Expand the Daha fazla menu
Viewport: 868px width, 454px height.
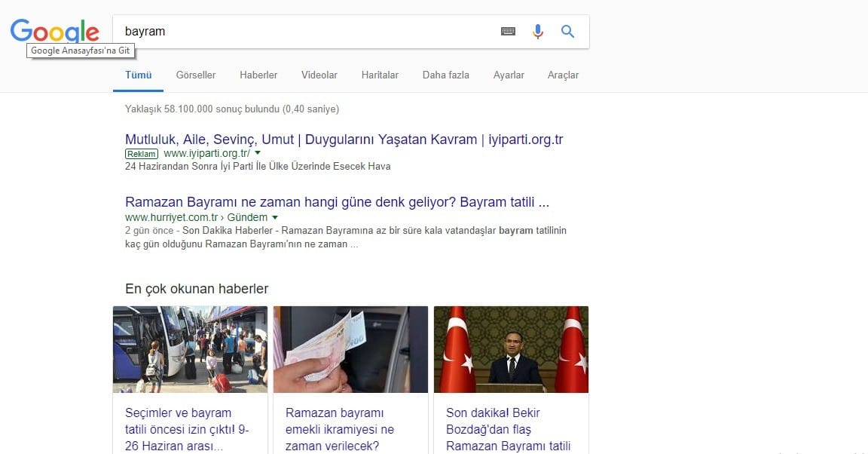[445, 75]
